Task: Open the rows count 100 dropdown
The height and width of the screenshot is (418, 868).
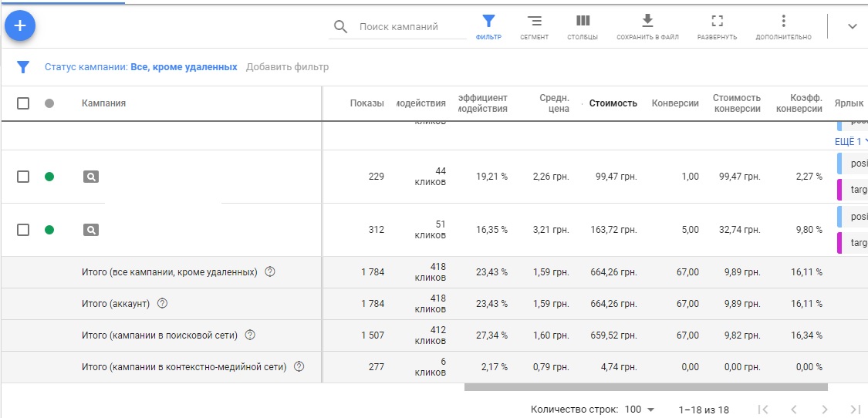Action: 640,410
